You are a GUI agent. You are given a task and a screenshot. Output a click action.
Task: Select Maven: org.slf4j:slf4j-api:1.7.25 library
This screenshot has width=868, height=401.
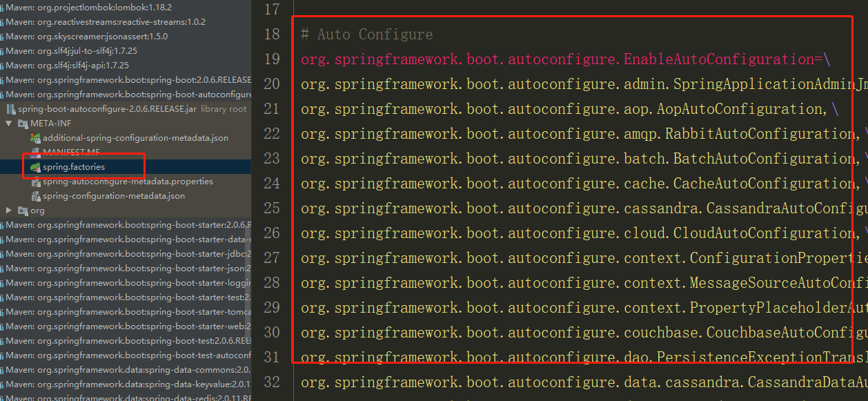pyautogui.click(x=67, y=66)
